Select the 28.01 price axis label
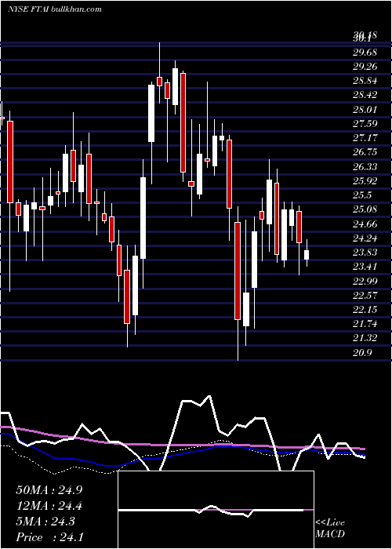This screenshot has height=549, width=392. 365,110
